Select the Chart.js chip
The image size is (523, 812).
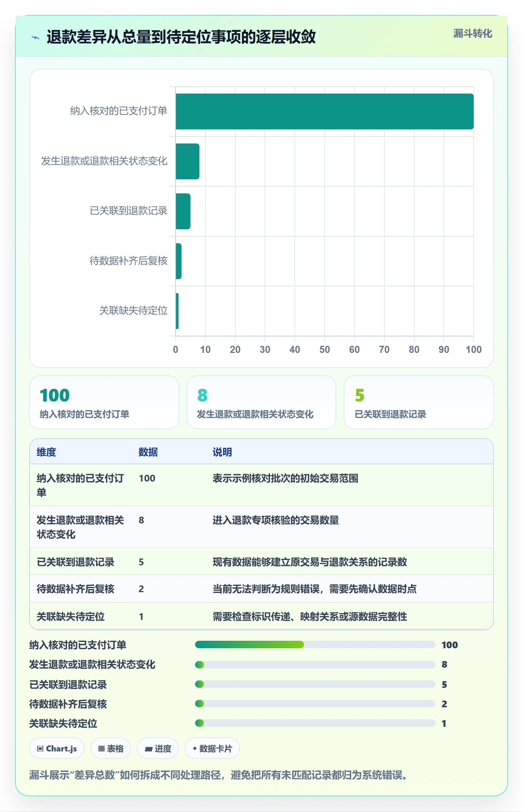pyautogui.click(x=57, y=748)
